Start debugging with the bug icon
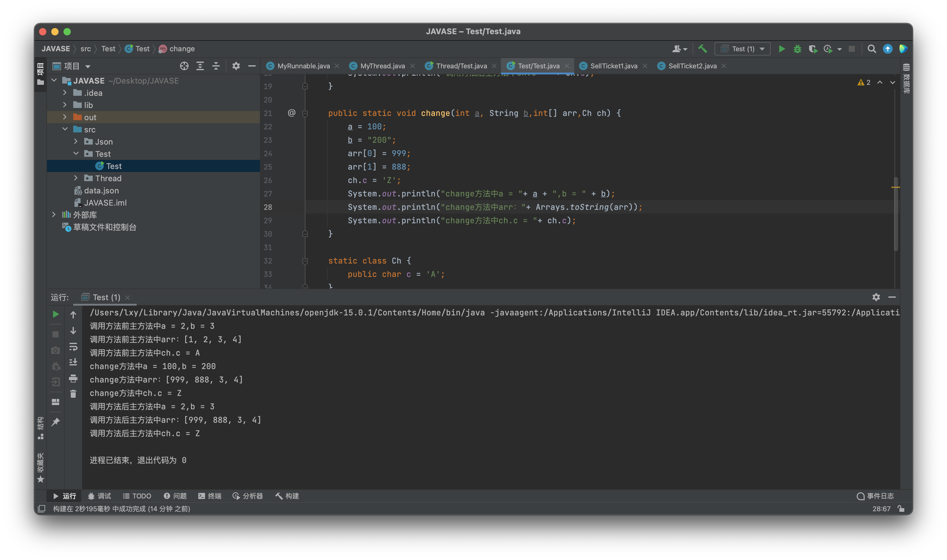Screen dimensions: 947x560 pos(797,49)
